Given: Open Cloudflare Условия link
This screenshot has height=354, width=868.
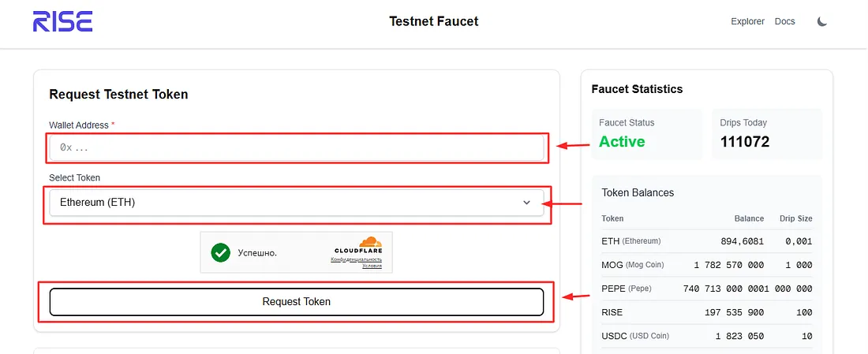Looking at the screenshot, I should (x=372, y=266).
